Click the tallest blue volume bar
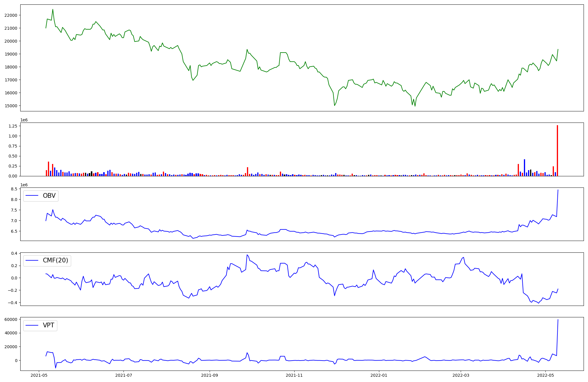Screen dimensions: 588x382 (524, 167)
